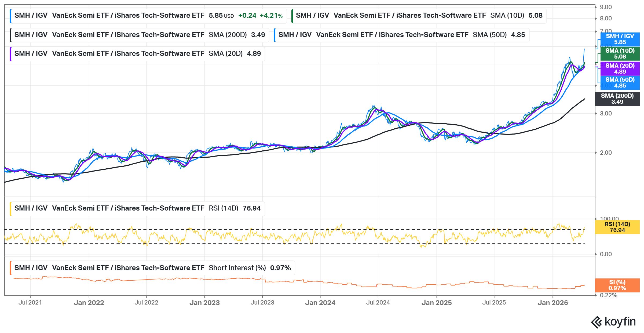This screenshot has width=644, height=333.
Task: Select the purple SMA (20D) axis label
Action: pos(620,69)
